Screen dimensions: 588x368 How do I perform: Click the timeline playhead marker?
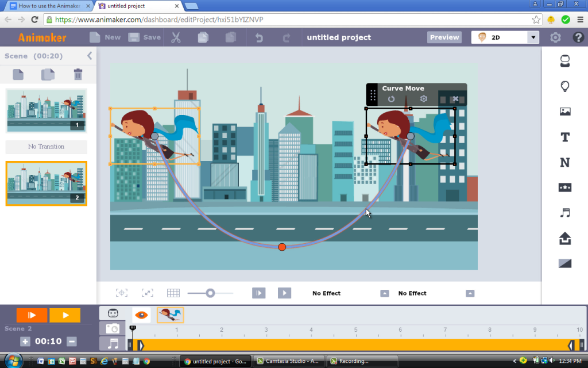[x=133, y=328]
